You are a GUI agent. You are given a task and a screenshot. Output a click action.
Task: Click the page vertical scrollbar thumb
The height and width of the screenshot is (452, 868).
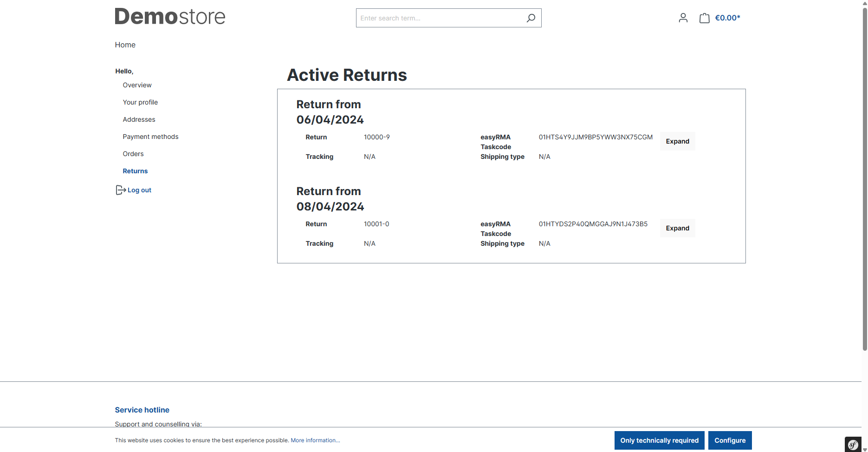coord(865,179)
